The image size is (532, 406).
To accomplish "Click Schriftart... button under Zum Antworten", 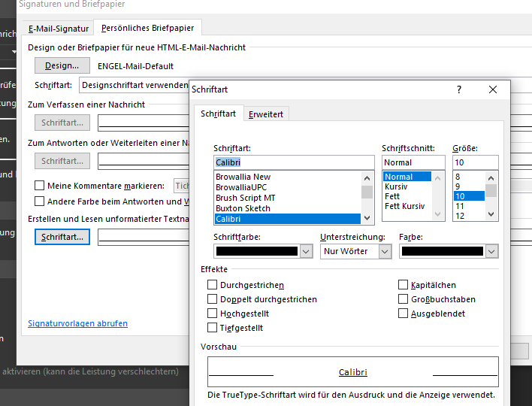I will [62, 161].
